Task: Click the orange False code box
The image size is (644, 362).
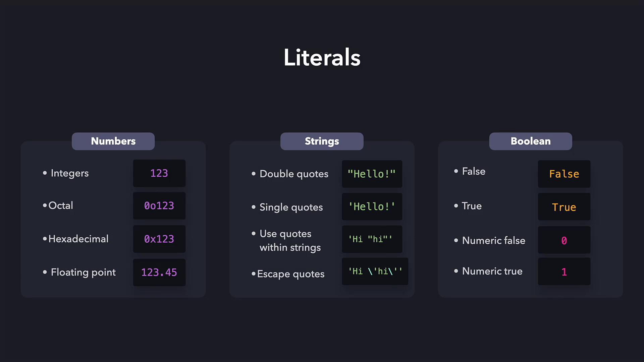Action: (x=564, y=174)
